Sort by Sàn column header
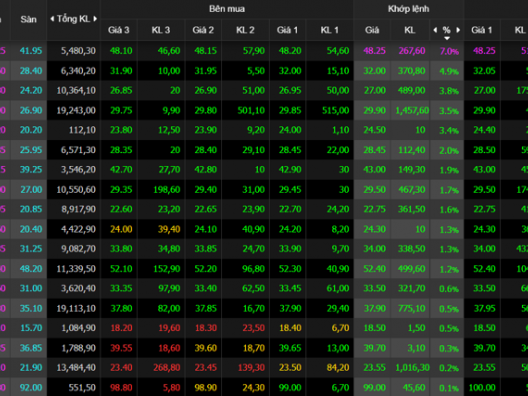This screenshot has width=528, height=396. (29, 20)
